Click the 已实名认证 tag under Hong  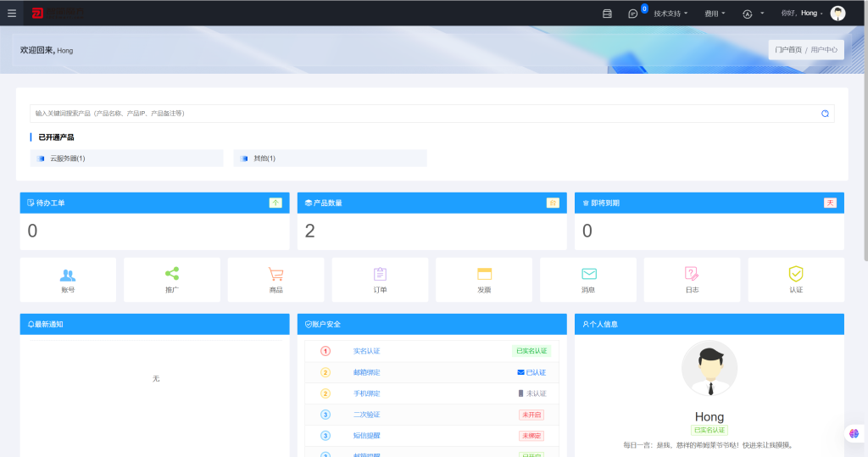pos(709,430)
